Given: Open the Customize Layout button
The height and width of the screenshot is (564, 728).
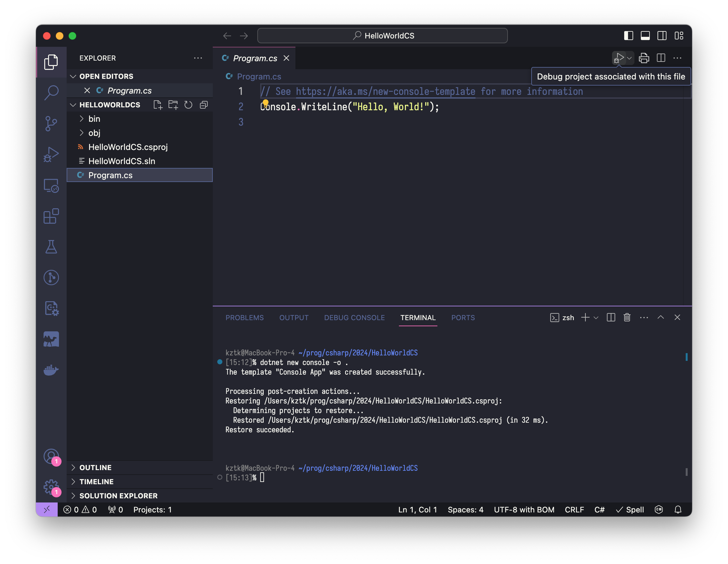Looking at the screenshot, I should [679, 36].
